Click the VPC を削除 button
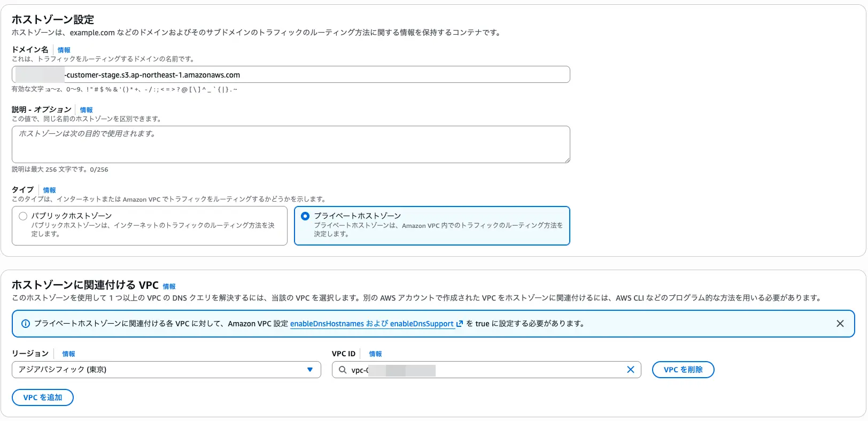Viewport: 868px width, 421px height. pyautogui.click(x=683, y=370)
